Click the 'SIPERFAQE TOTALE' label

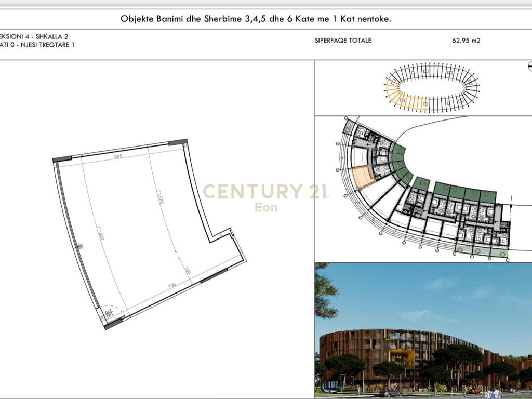[343, 41]
